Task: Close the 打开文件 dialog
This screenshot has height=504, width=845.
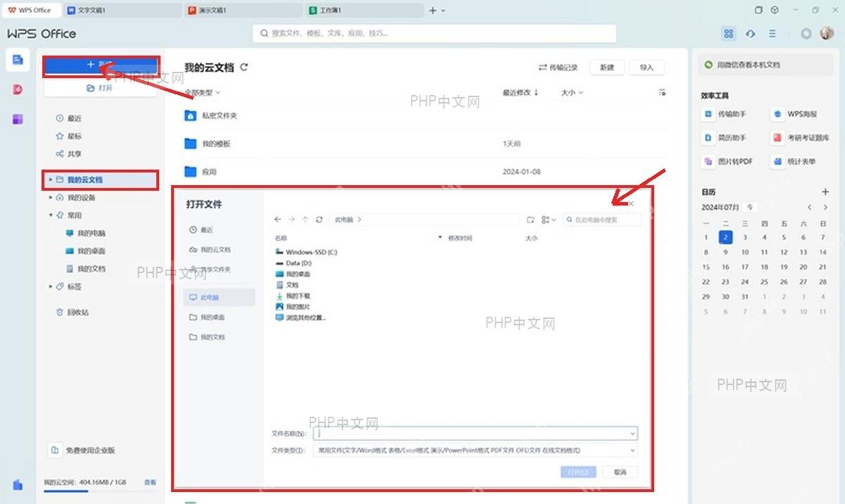Action: 631,203
